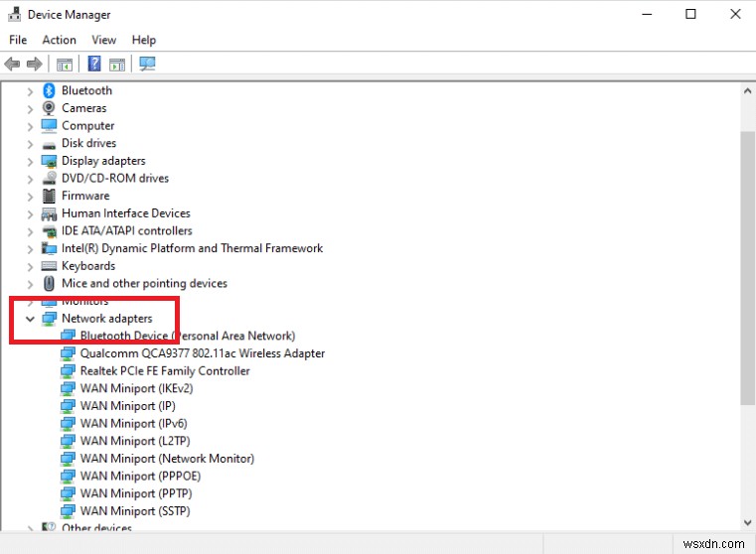This screenshot has width=756, height=554.
Task: Click the Back arrow toolbar icon
Action: (12, 64)
